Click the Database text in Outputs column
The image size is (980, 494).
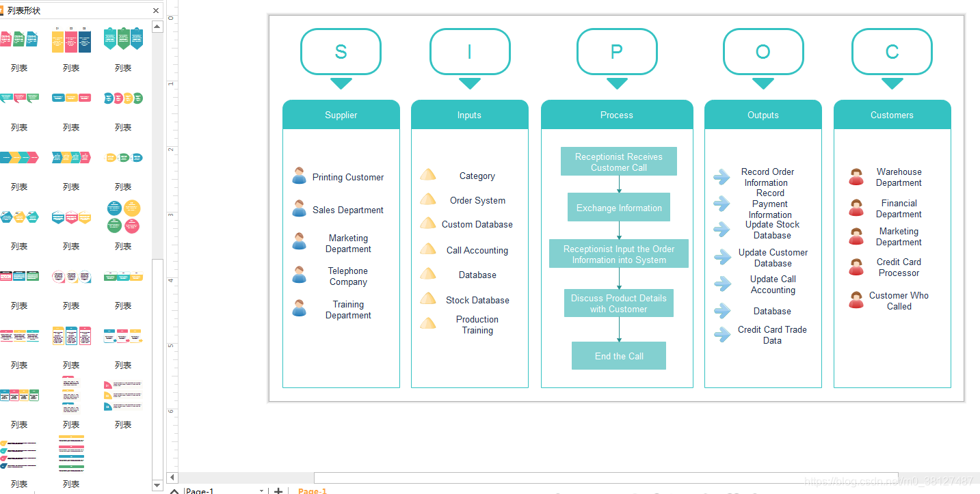click(772, 311)
